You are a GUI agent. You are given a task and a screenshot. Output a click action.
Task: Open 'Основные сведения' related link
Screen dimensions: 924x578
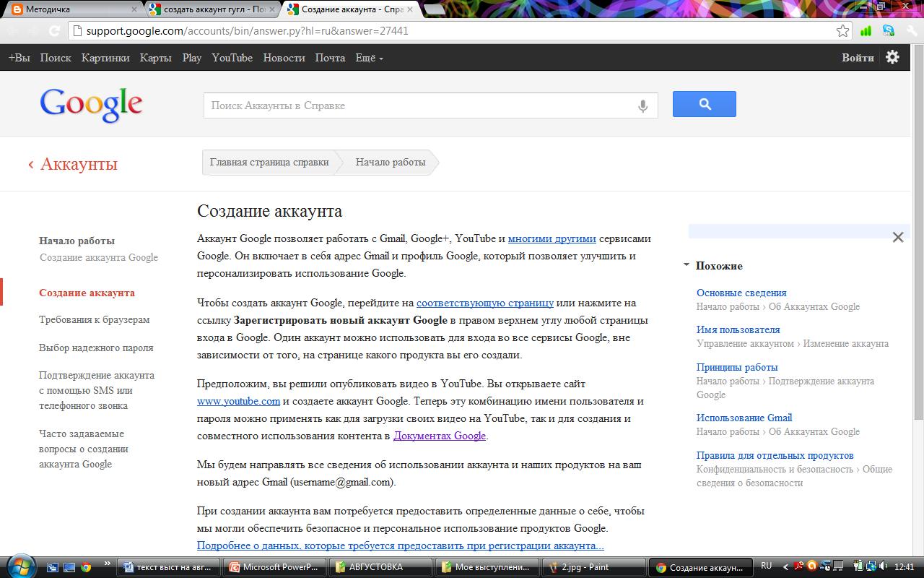click(741, 293)
